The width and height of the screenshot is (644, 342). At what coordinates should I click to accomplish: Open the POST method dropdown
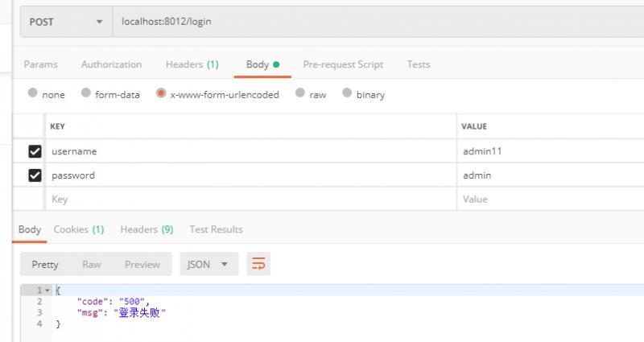[66, 22]
